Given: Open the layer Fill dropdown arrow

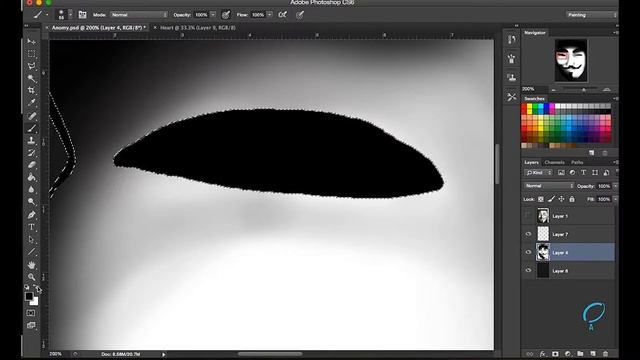Looking at the screenshot, I should pos(616,199).
